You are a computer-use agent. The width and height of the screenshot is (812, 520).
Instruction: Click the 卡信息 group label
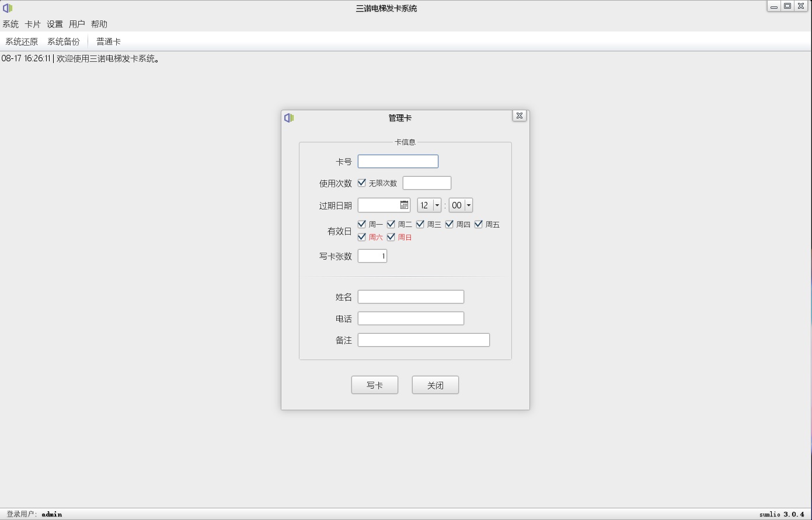tap(405, 142)
